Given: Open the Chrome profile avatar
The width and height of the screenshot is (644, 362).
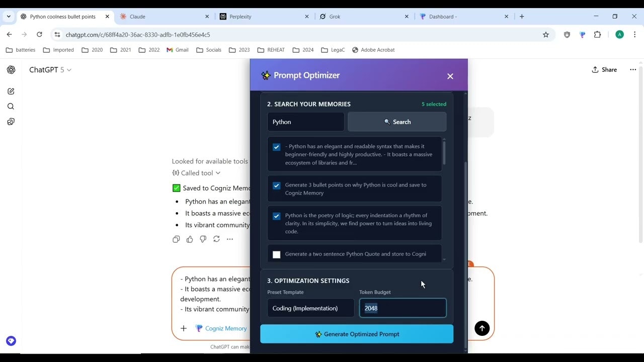Looking at the screenshot, I should (620, 35).
